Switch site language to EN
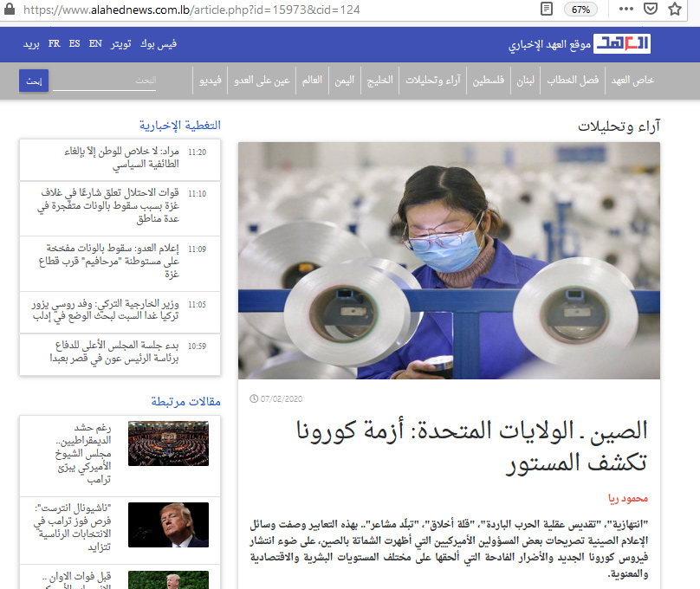This screenshot has height=589, width=700. point(95,44)
